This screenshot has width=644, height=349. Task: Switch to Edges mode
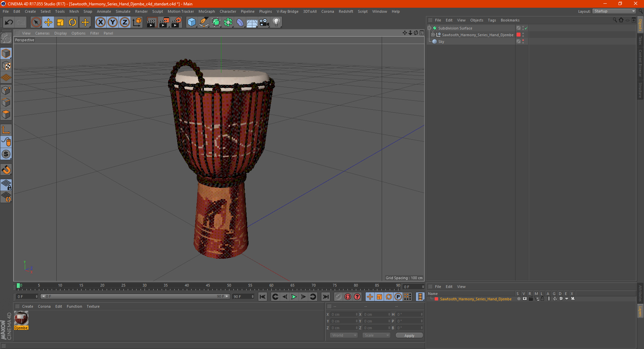(6, 102)
